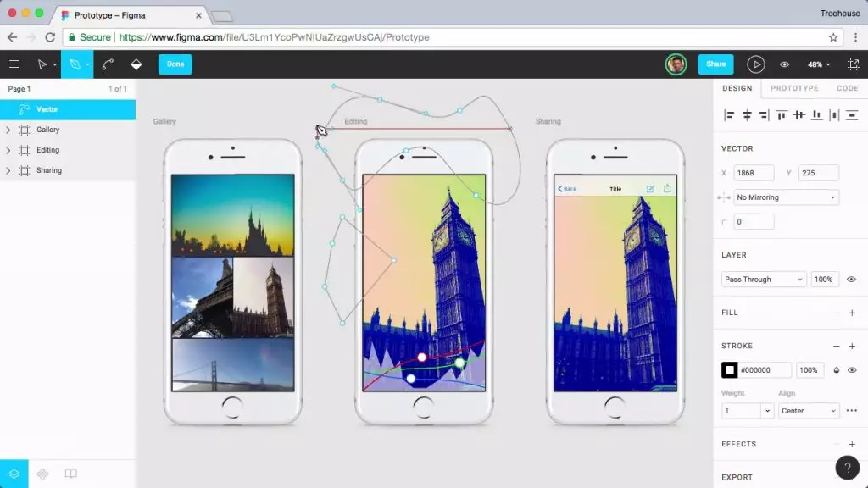Viewport: 868px width, 488px height.
Task: Click the Present play icon
Action: [x=755, y=64]
